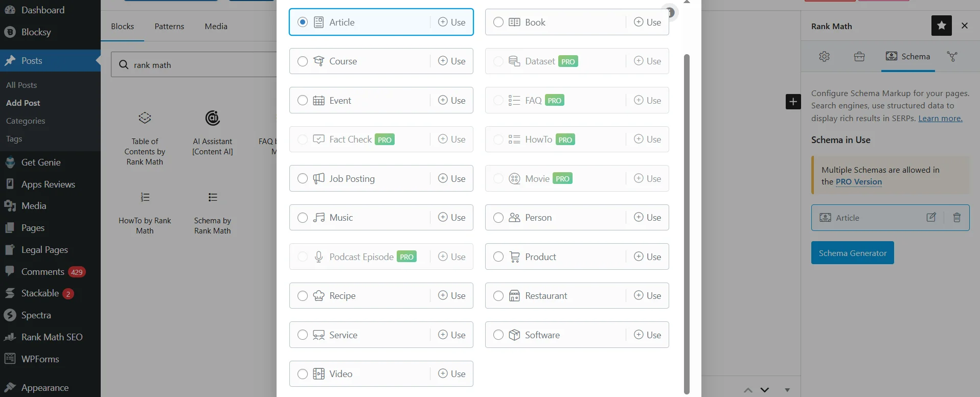Edit the Article schema in use
Image resolution: width=980 pixels, height=397 pixels.
coord(931,217)
